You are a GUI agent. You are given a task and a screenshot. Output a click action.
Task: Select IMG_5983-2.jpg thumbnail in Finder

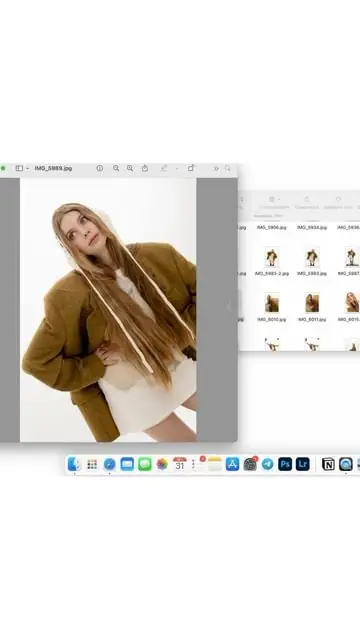271,257
